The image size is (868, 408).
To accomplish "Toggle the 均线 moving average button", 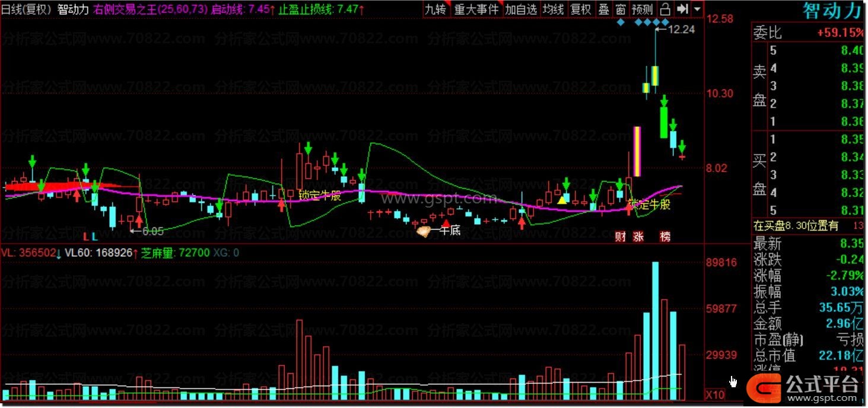I will 554,9.
